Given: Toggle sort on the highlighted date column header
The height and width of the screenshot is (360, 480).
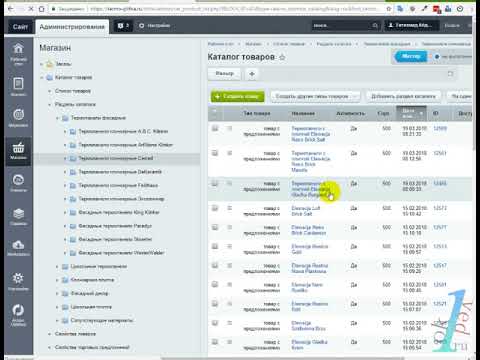Looking at the screenshot, I should [411, 113].
